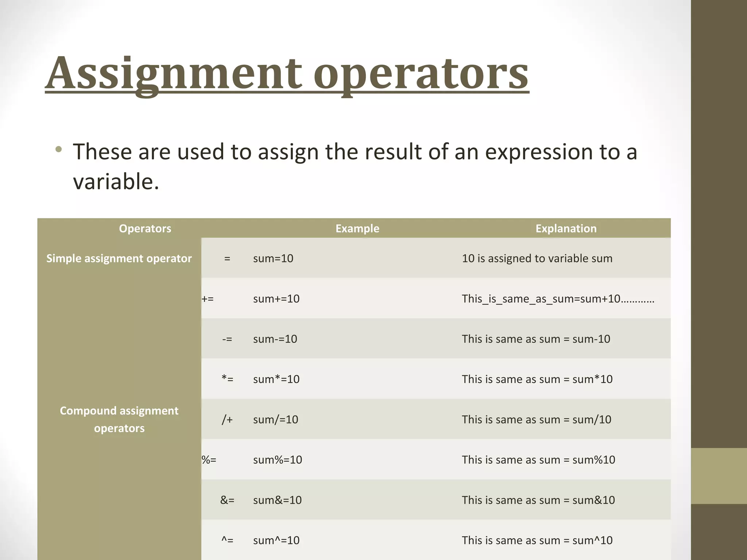Click the '=' operator cell
The image size is (747, 560).
click(x=227, y=258)
